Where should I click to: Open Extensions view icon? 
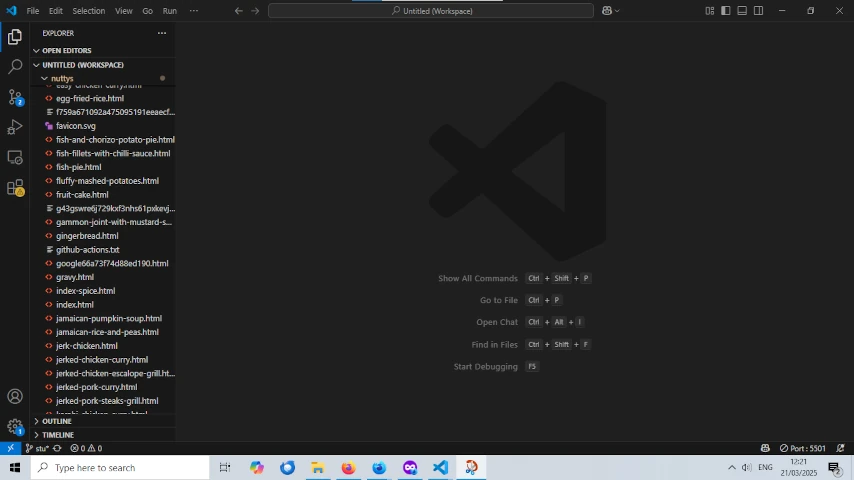click(x=15, y=188)
